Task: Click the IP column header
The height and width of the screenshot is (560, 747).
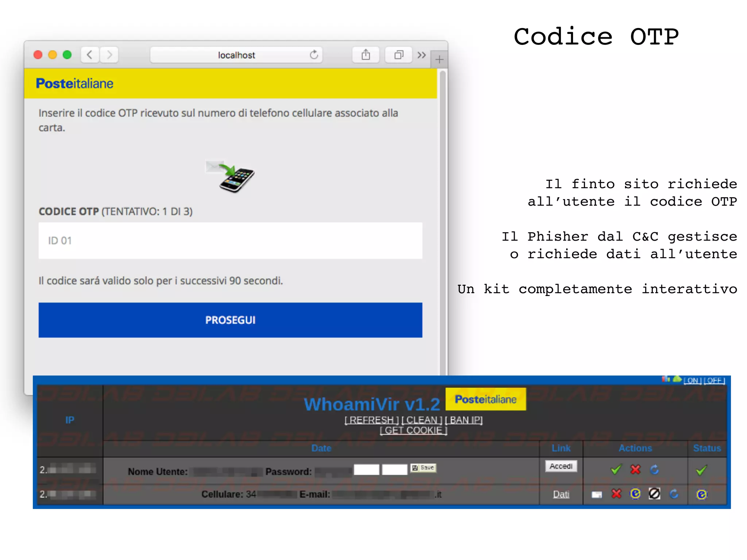Action: [x=70, y=420]
